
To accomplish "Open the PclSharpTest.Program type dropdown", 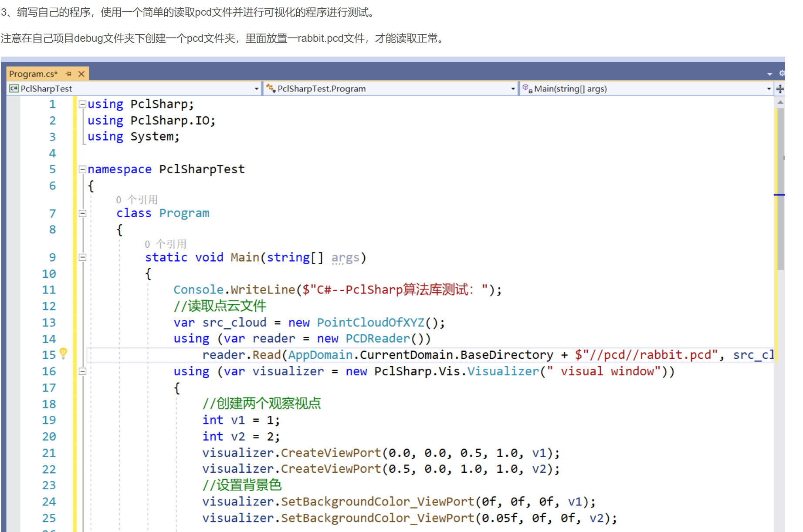I will tap(513, 89).
